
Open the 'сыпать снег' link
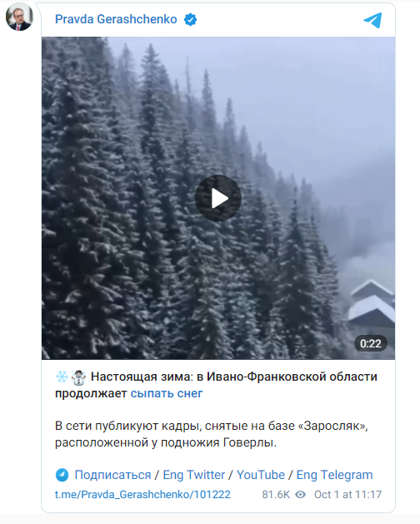pyautogui.click(x=167, y=393)
